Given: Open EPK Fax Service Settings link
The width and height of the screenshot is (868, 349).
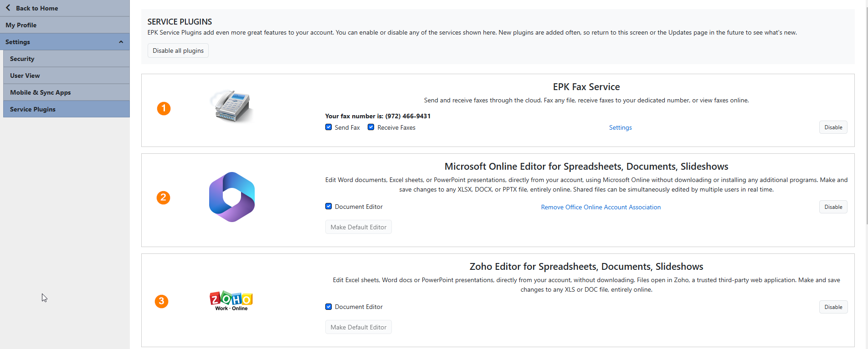Looking at the screenshot, I should click(x=621, y=127).
